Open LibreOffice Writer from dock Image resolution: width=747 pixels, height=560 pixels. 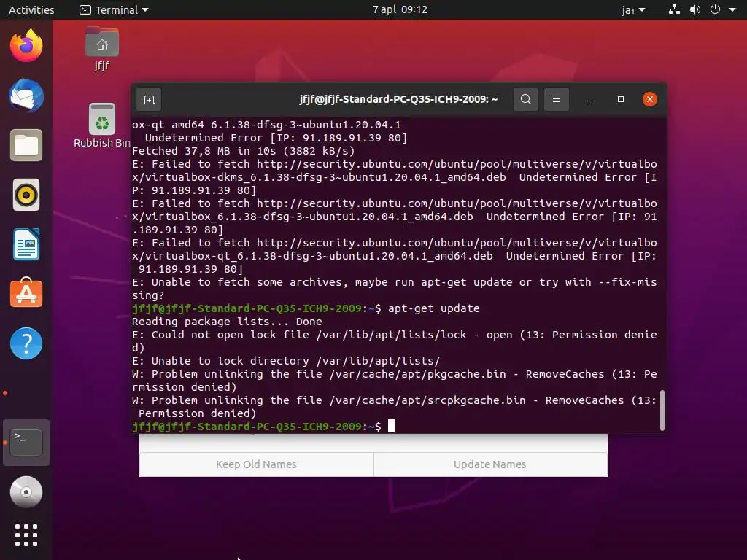pyautogui.click(x=26, y=244)
